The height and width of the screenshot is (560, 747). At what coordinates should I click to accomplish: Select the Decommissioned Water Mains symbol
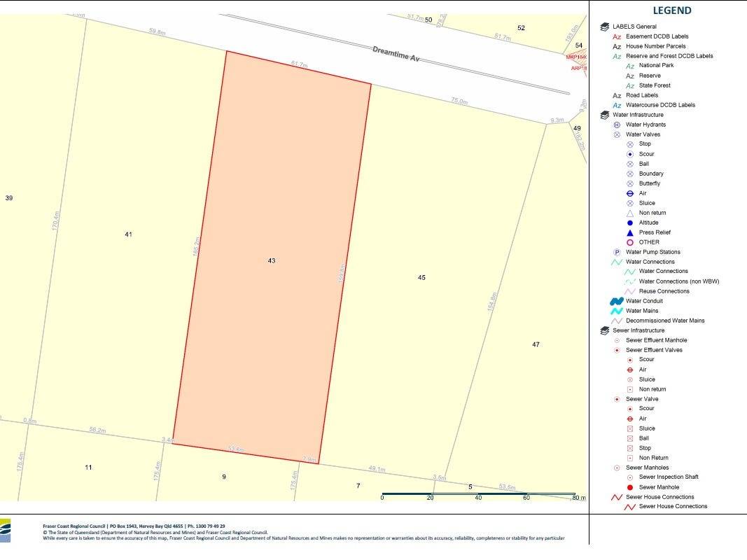coord(617,321)
